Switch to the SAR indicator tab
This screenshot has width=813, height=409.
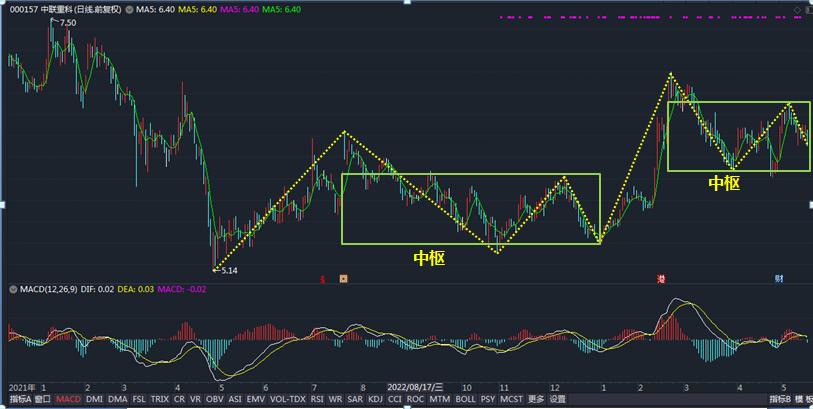(x=355, y=399)
